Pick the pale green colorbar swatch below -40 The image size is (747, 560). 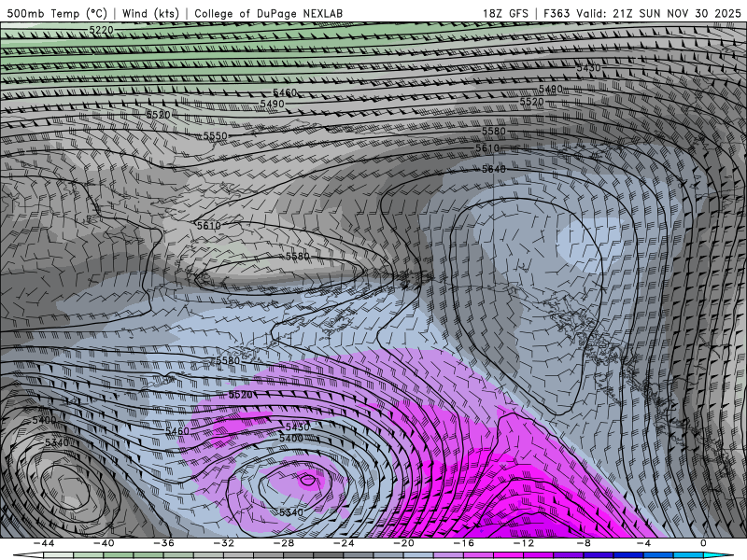click(88, 555)
